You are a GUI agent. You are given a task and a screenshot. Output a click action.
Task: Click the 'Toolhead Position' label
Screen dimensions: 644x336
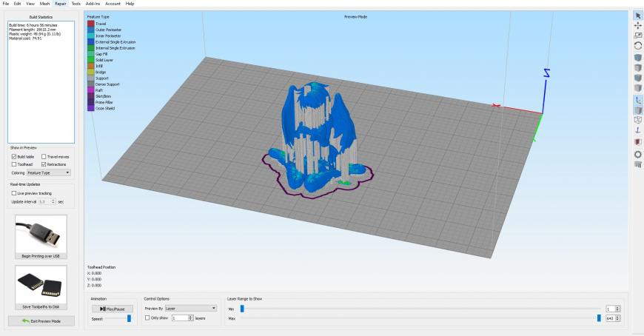[101, 267]
